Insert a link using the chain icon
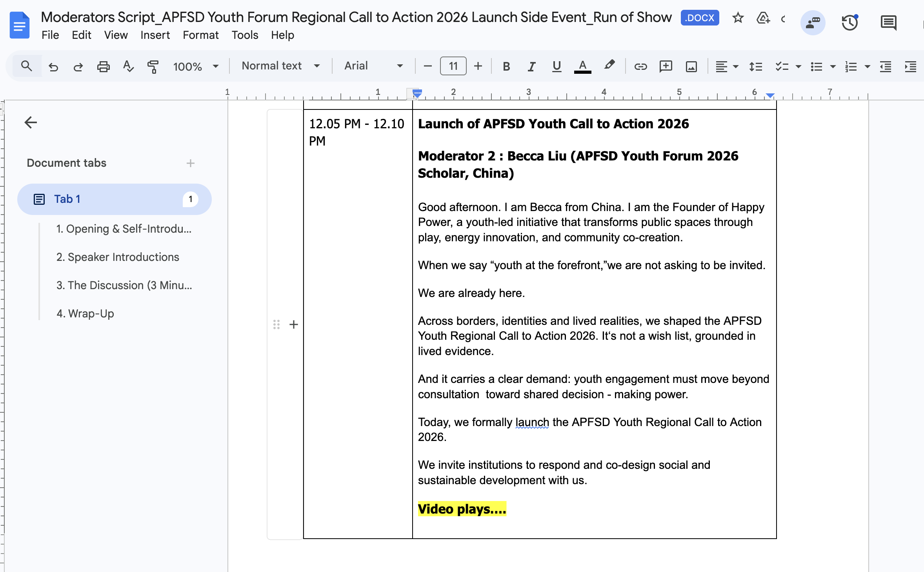Viewport: 924px width, 572px height. point(640,66)
